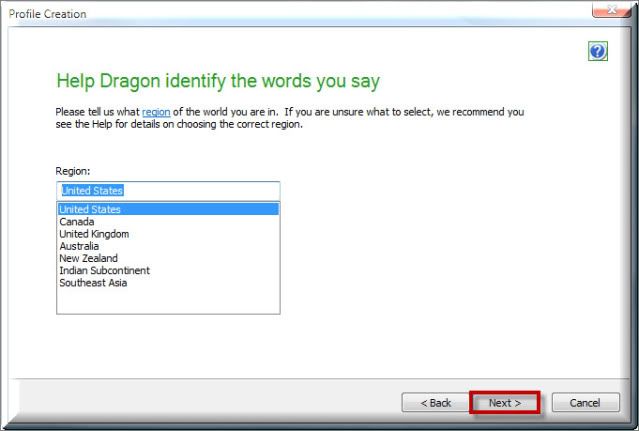The image size is (639, 431).
Task: Select Australia as region
Action: click(x=168, y=246)
